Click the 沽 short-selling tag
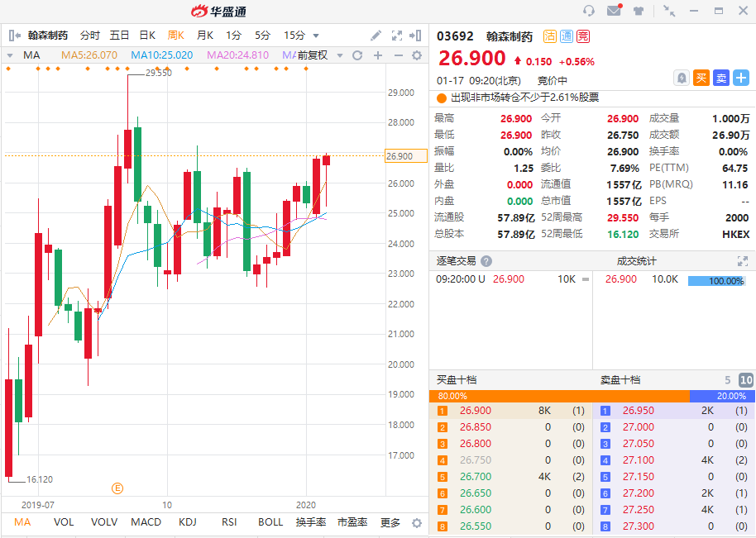The image size is (756, 538). pyautogui.click(x=550, y=36)
